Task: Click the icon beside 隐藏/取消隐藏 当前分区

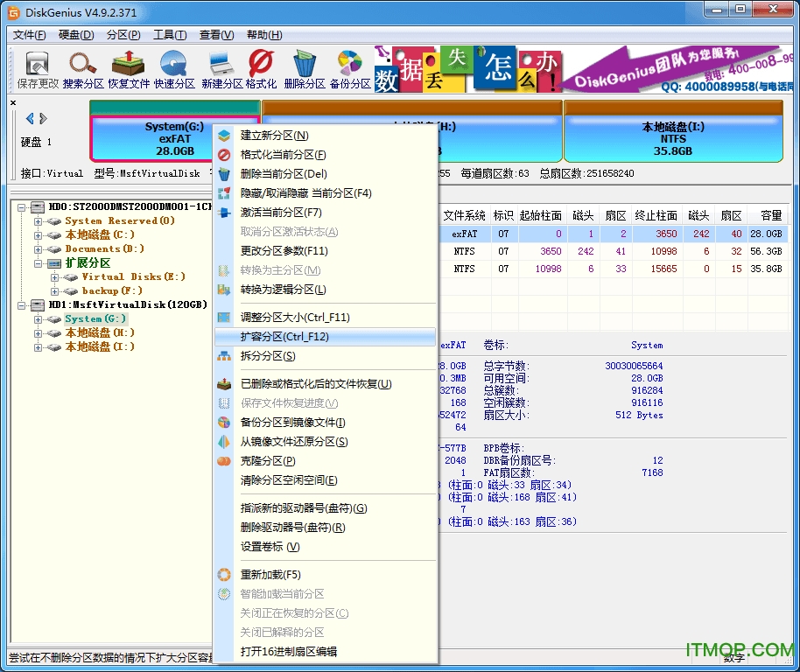Action: tap(224, 193)
